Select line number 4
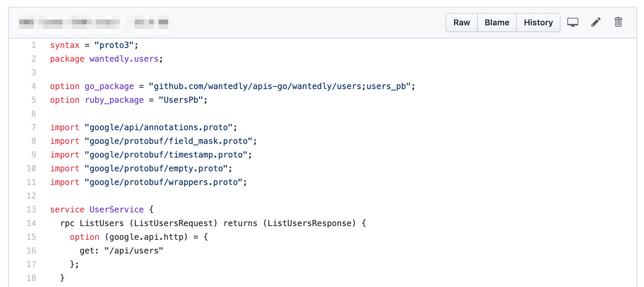 (x=34, y=86)
